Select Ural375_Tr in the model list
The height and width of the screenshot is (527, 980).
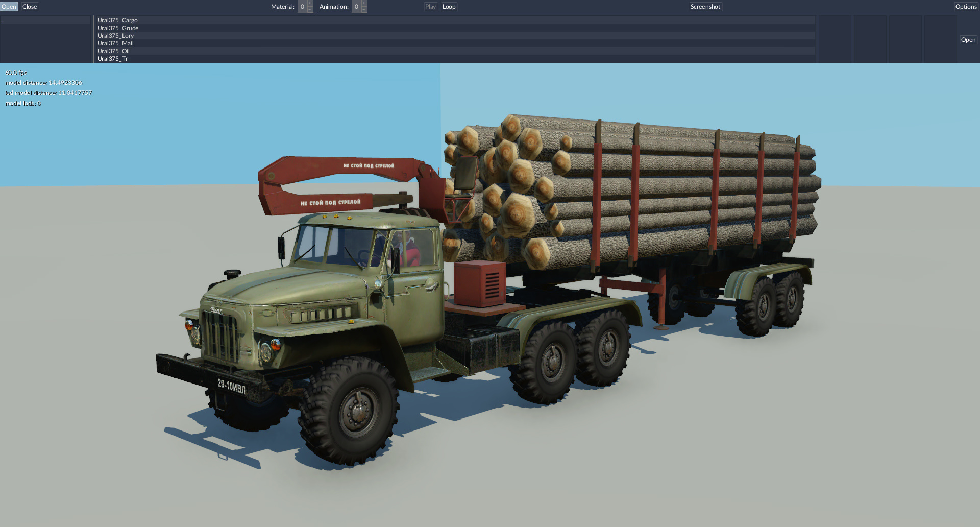click(x=456, y=59)
